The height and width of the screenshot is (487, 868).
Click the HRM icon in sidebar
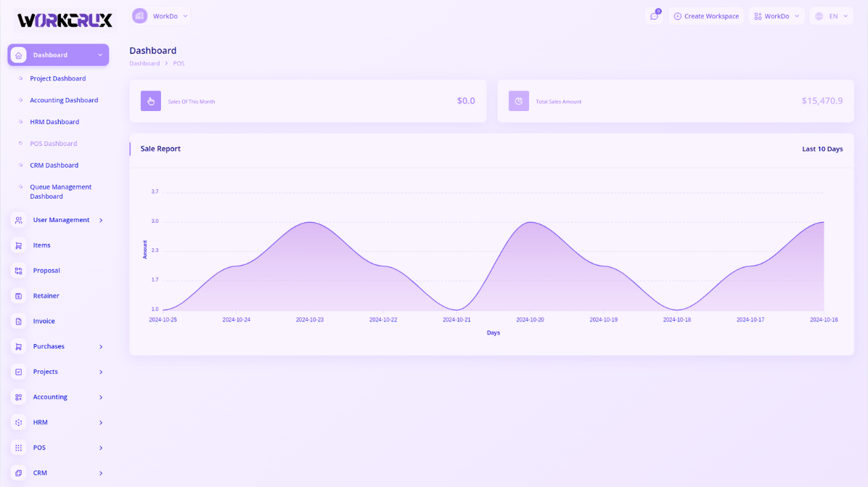18,422
